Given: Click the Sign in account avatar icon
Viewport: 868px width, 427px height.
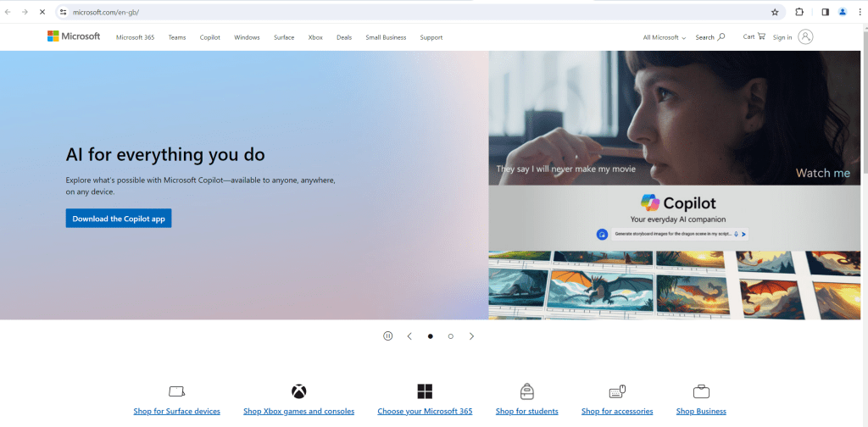Looking at the screenshot, I should 805,36.
